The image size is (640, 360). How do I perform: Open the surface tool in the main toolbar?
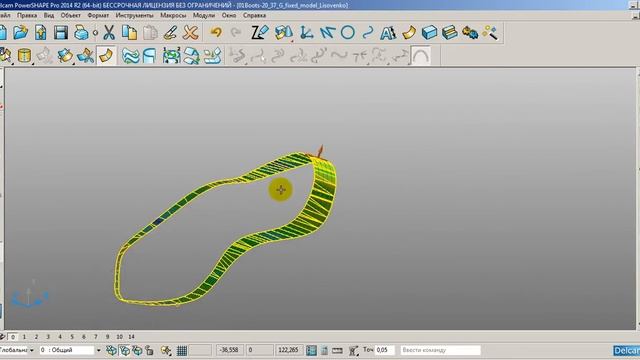click(x=409, y=33)
